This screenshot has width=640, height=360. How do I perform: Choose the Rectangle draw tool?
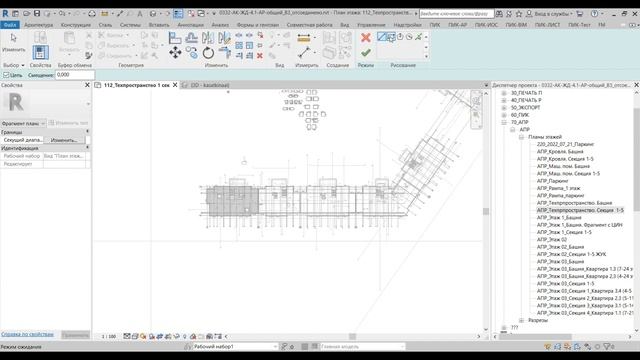pyautogui.click(x=391, y=37)
